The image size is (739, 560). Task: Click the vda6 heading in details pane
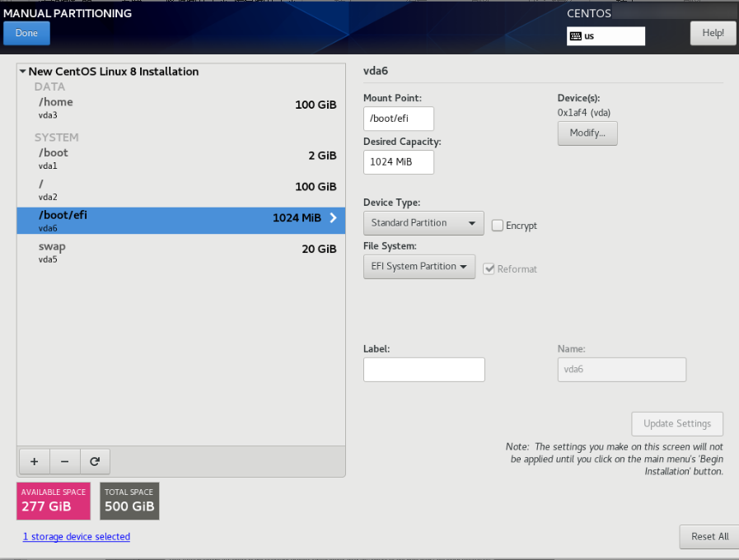(376, 71)
